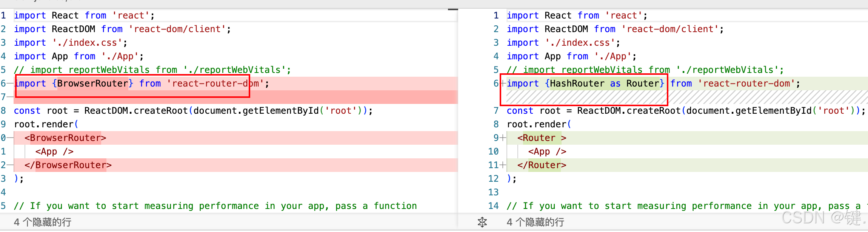The height and width of the screenshot is (232, 868).
Task: Click line number 11 with plus marker
Action: point(493,165)
